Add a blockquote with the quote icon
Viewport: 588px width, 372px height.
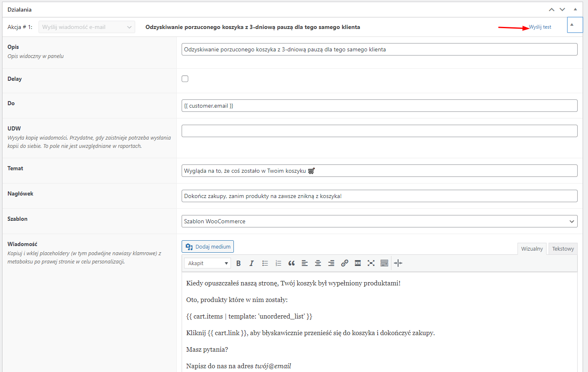(x=292, y=263)
